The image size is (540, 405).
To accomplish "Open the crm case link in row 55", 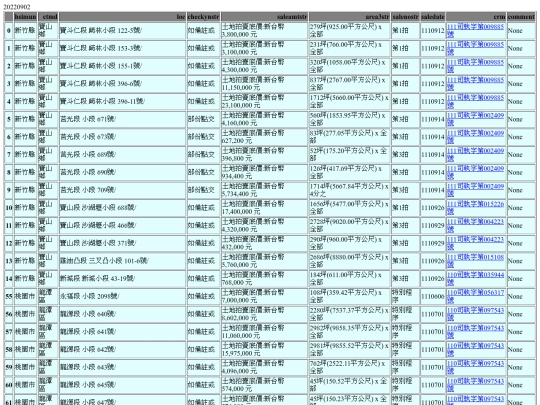I will (x=475, y=297).
